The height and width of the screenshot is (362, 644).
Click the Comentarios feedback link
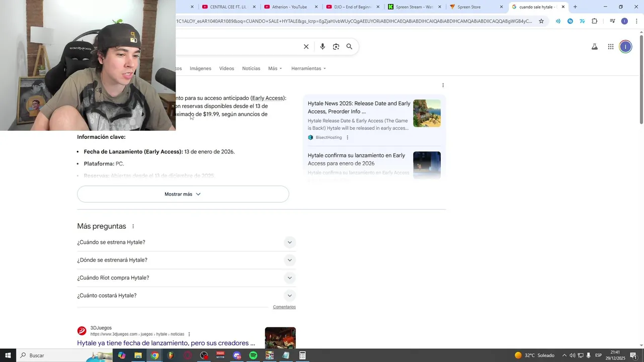[284, 307]
